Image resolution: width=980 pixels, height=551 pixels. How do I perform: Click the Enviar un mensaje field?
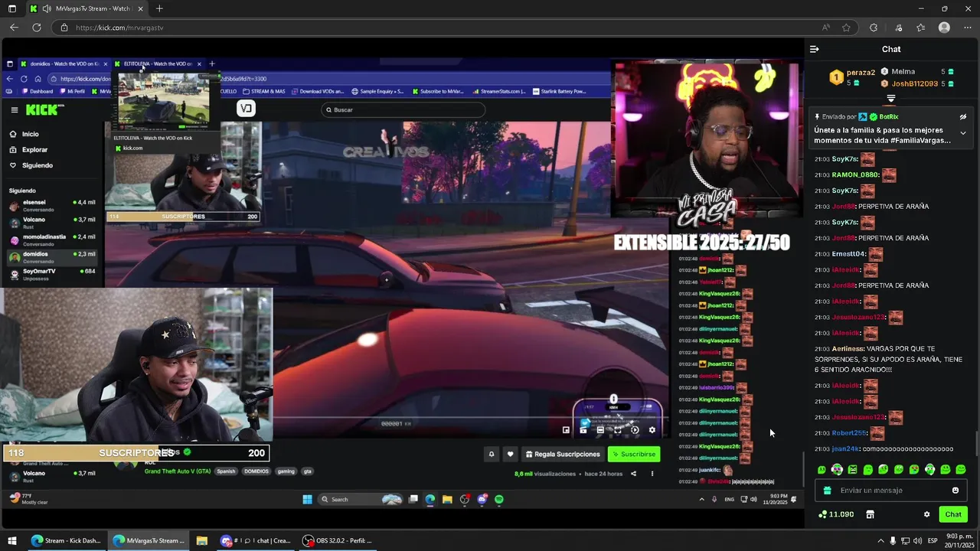tap(891, 491)
